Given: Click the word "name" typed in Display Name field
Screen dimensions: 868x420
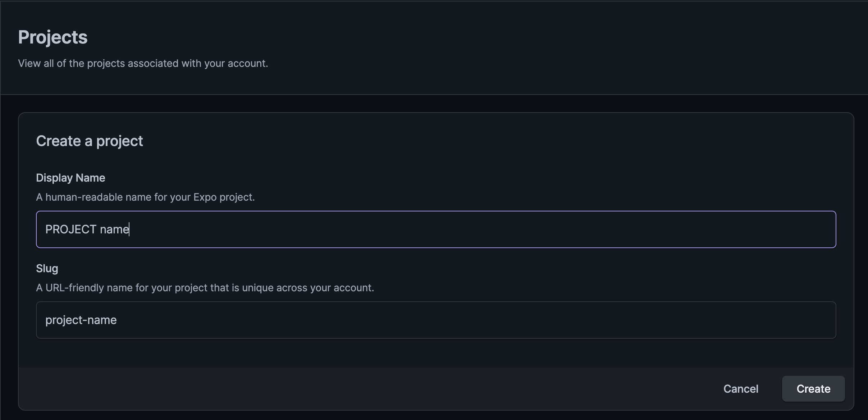Looking at the screenshot, I should click(x=114, y=229).
